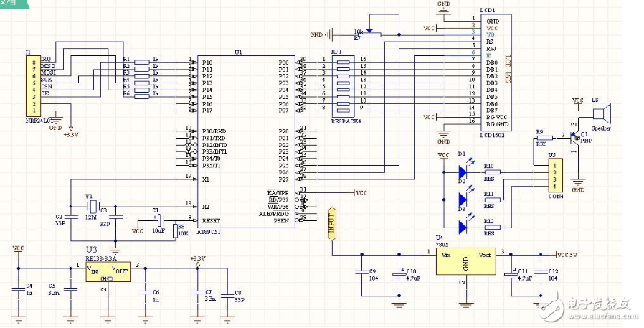
Task: Select the U5 CON4 connector
Action: pyautogui.click(x=551, y=176)
